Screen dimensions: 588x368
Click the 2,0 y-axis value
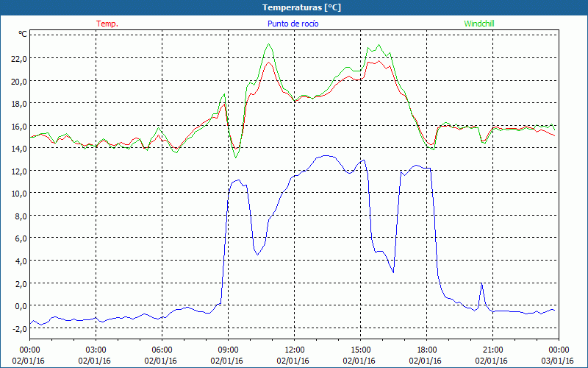pos(21,283)
